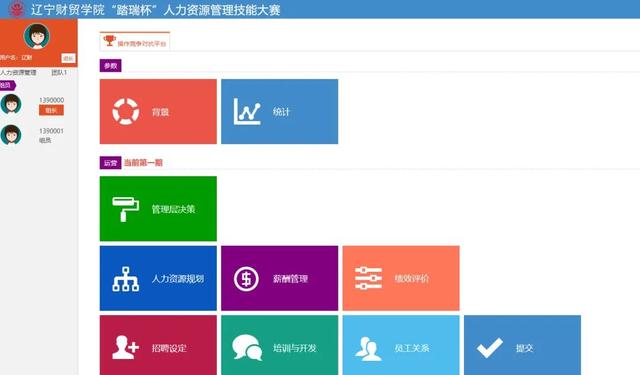Open the 背景 tile with ring icon
Screen dimensions: 640x375
158,111
